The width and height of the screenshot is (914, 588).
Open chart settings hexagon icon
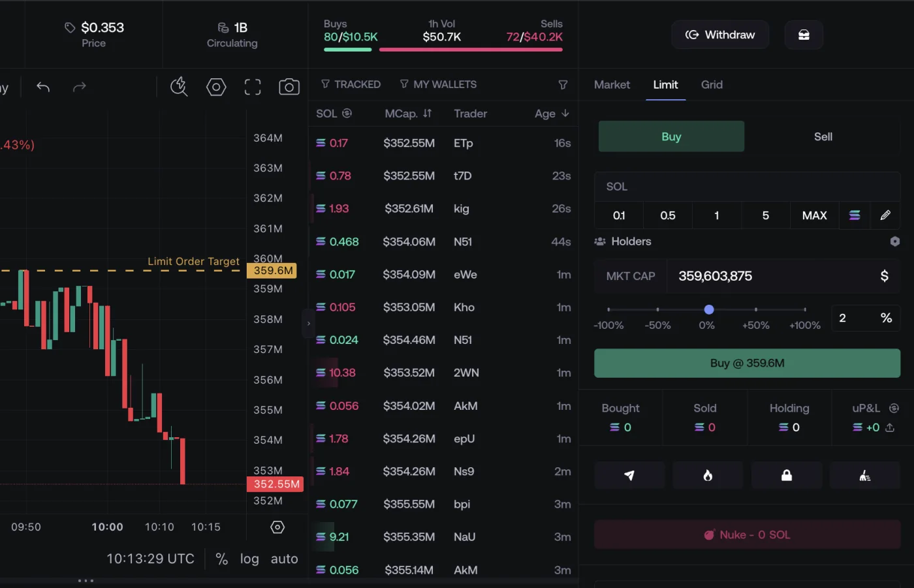pyautogui.click(x=216, y=87)
